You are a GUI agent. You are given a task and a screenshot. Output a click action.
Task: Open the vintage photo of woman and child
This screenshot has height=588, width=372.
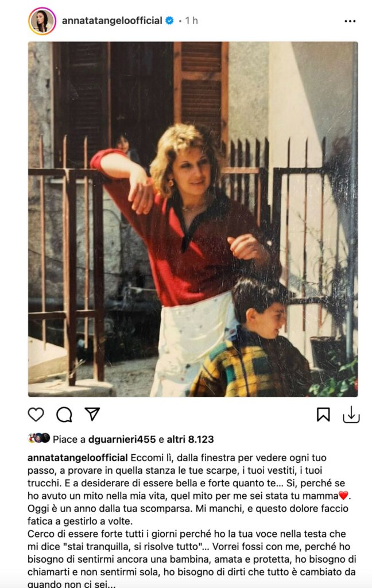[x=193, y=219]
